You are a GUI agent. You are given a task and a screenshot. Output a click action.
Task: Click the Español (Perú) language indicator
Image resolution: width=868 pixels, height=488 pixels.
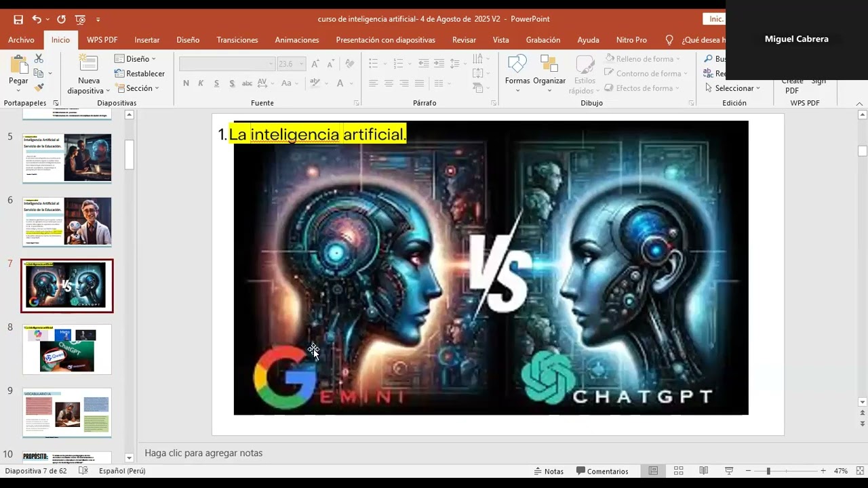122,471
